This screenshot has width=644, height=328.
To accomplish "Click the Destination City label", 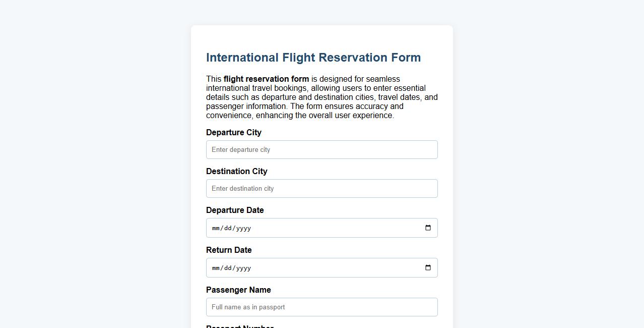I will click(x=236, y=171).
